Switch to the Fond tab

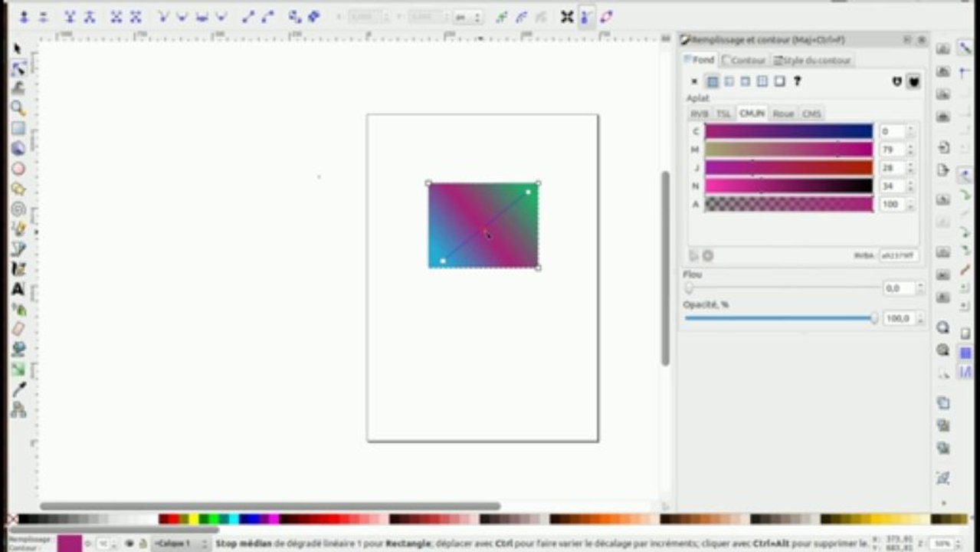pyautogui.click(x=699, y=60)
